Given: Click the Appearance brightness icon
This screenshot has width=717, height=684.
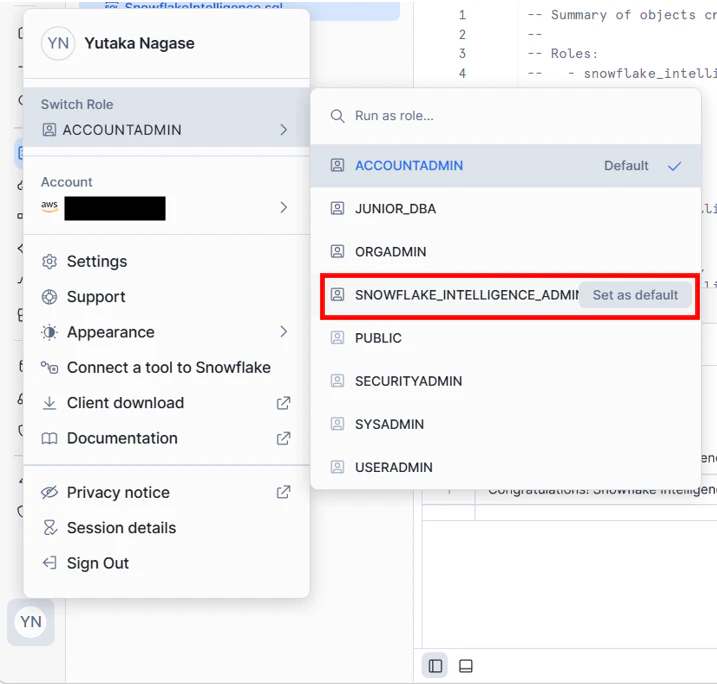Looking at the screenshot, I should (x=49, y=332).
